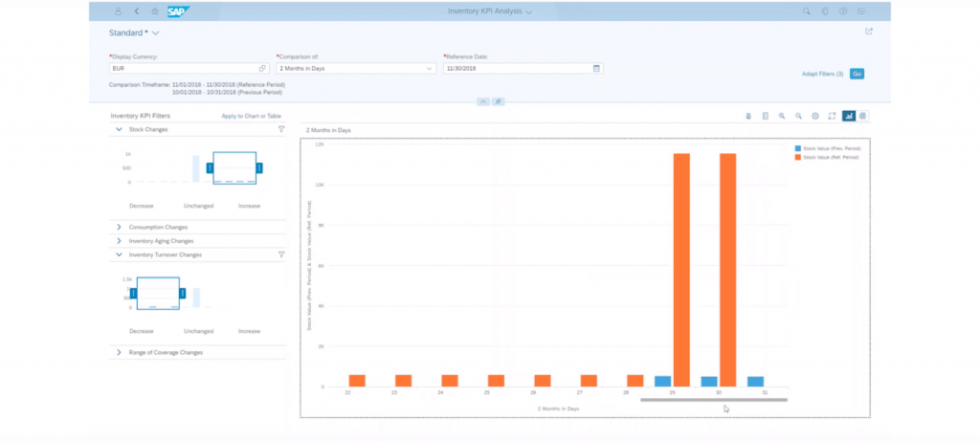Click Adapt Filters (3) link

click(822, 74)
